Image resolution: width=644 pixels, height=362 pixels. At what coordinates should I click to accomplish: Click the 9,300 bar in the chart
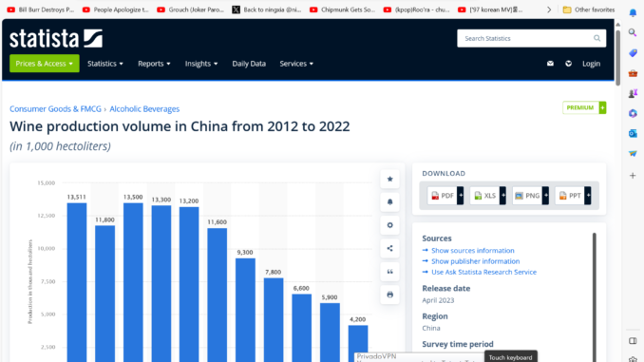pyautogui.click(x=245, y=310)
